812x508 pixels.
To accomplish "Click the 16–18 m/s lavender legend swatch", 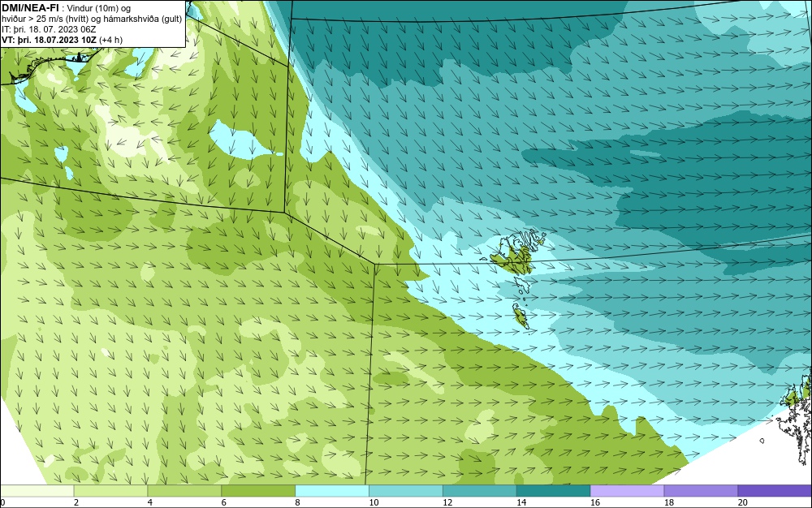I will 627,491.
